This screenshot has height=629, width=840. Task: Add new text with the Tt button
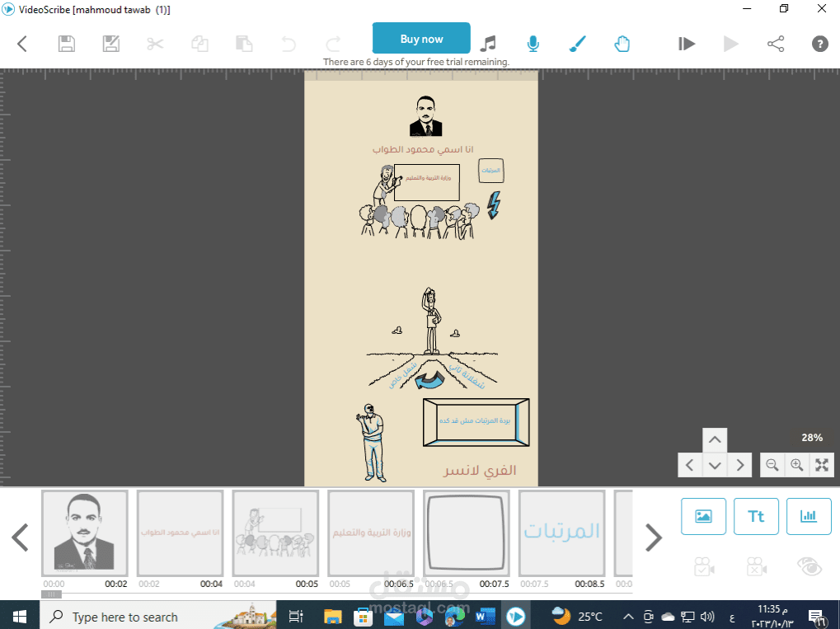tap(756, 516)
